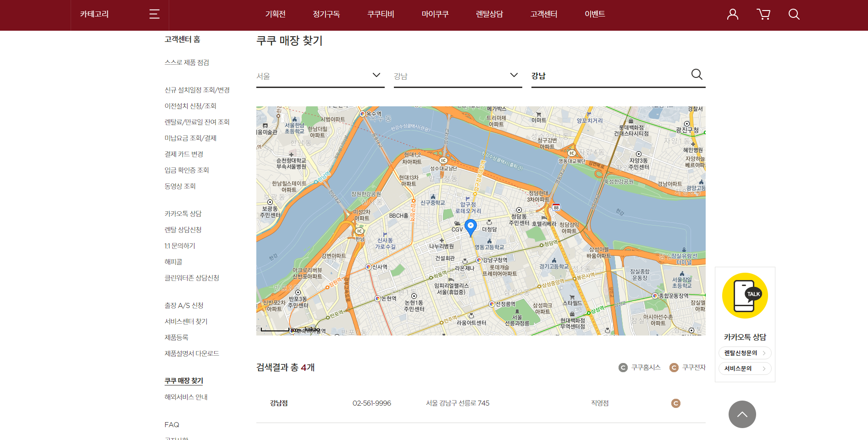Screen dimensions: 868x440
Task: Open the 카테고리 menu label
Action: pos(94,14)
